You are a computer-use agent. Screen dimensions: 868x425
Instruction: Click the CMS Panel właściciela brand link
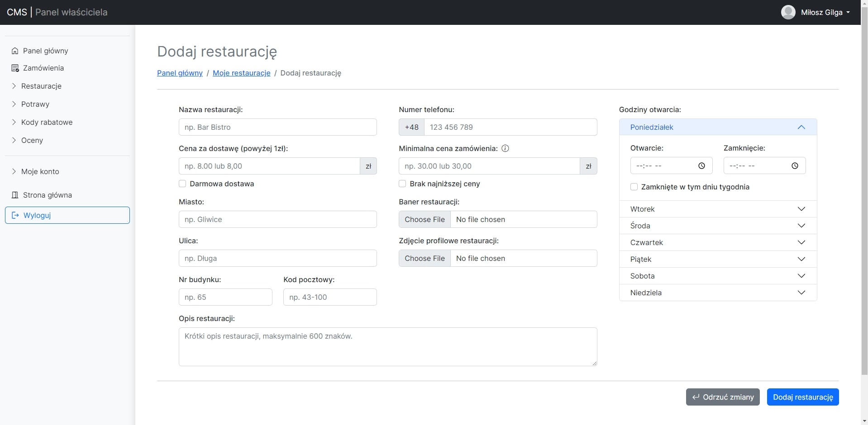57,12
